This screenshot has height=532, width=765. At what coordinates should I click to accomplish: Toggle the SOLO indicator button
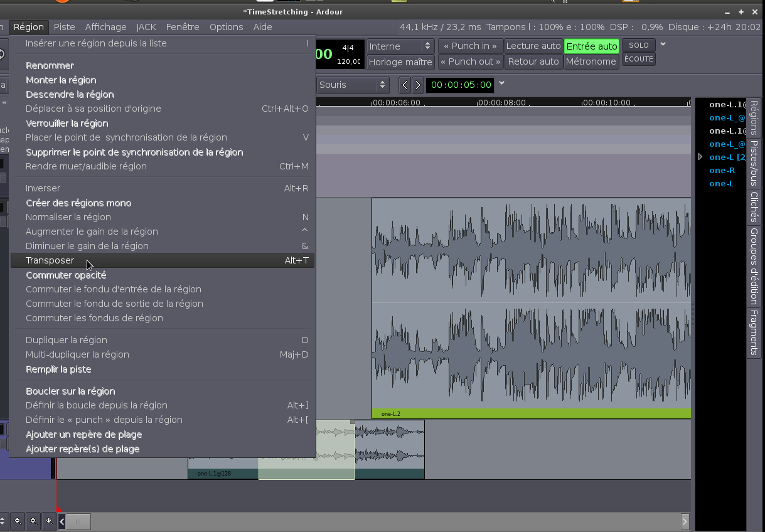[x=638, y=45]
